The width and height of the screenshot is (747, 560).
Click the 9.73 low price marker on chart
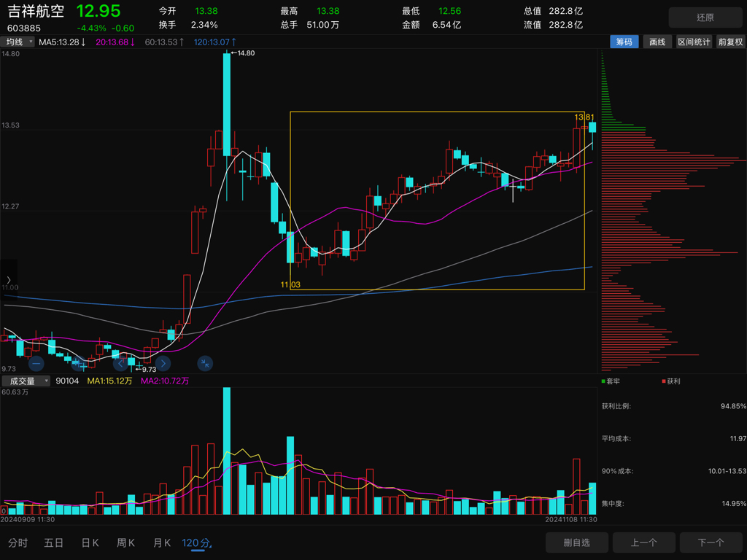(146, 370)
